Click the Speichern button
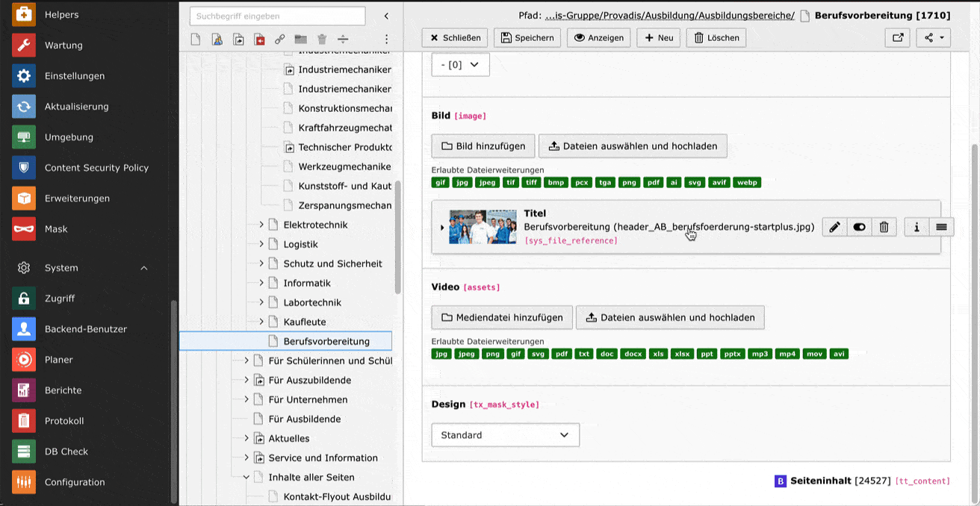980x506 pixels. tap(527, 37)
